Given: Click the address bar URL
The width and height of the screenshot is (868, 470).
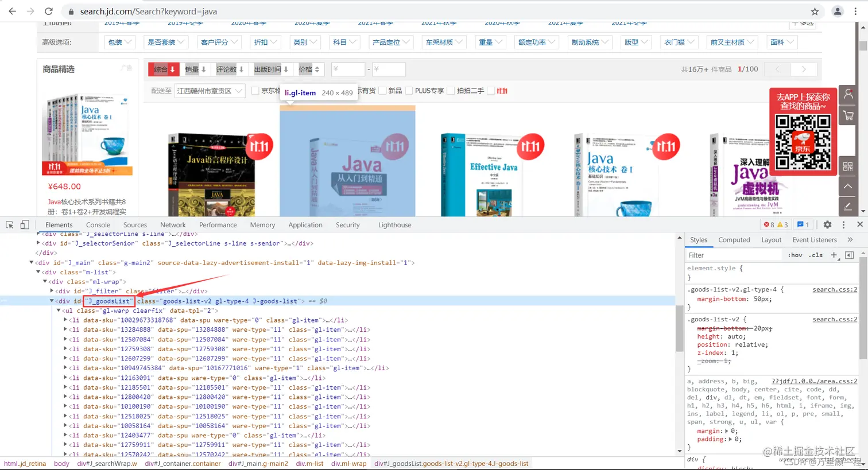Looking at the screenshot, I should 149,11.
